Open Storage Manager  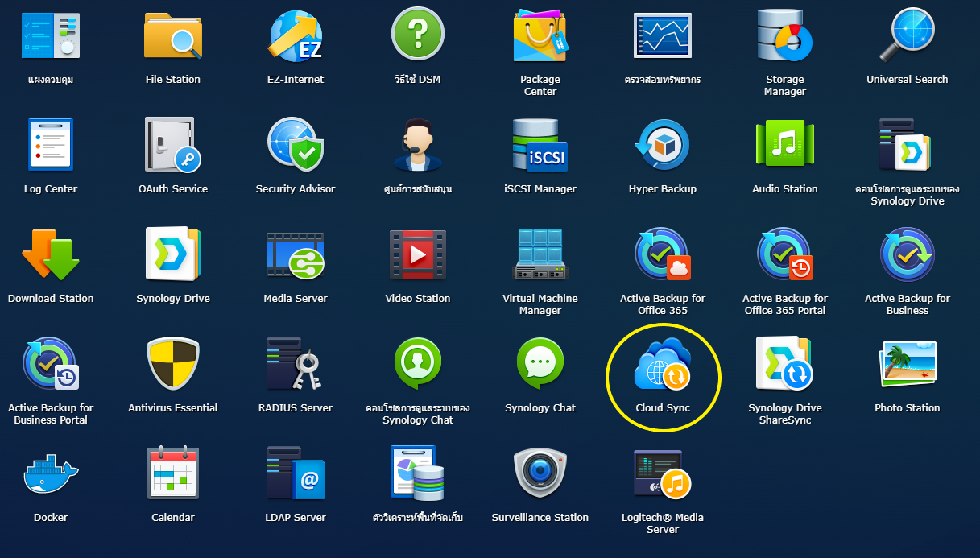[x=785, y=34]
